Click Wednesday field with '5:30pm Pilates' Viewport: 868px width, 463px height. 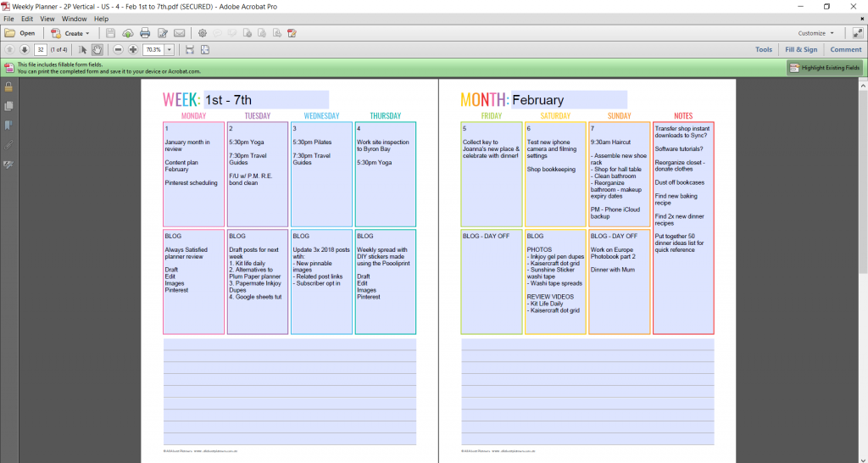click(x=321, y=174)
